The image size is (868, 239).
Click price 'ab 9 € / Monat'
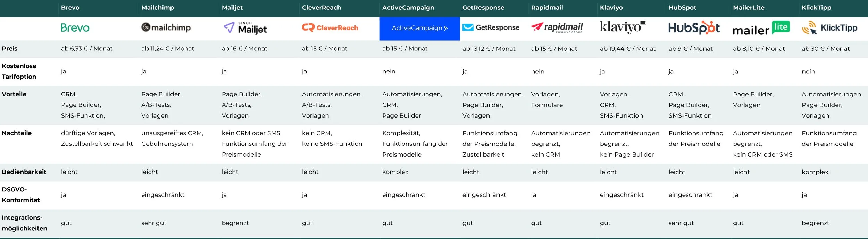(691, 49)
